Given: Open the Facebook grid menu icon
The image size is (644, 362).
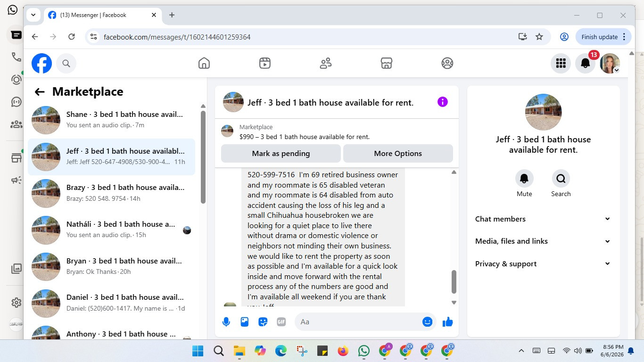Looking at the screenshot, I should 561,63.
